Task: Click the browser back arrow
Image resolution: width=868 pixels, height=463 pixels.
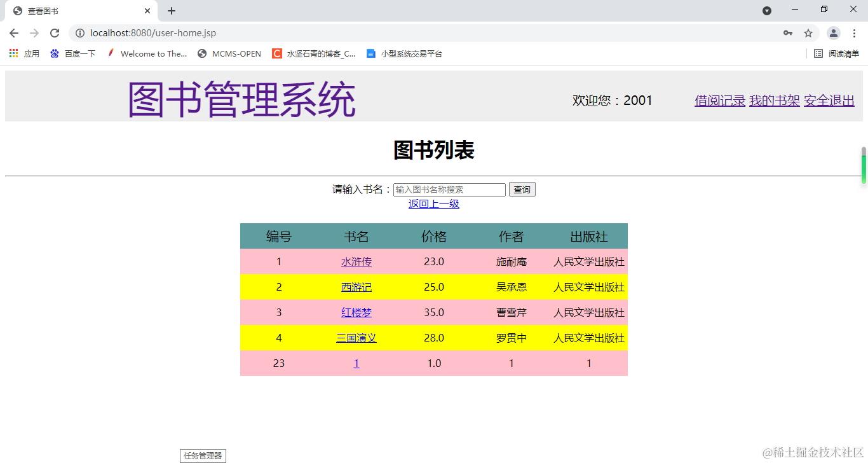Action: coord(13,32)
